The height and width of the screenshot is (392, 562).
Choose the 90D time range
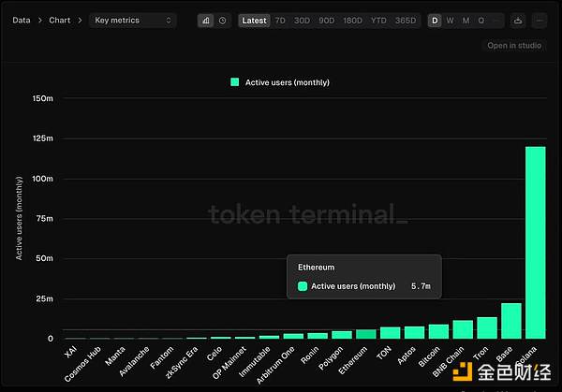click(x=328, y=20)
